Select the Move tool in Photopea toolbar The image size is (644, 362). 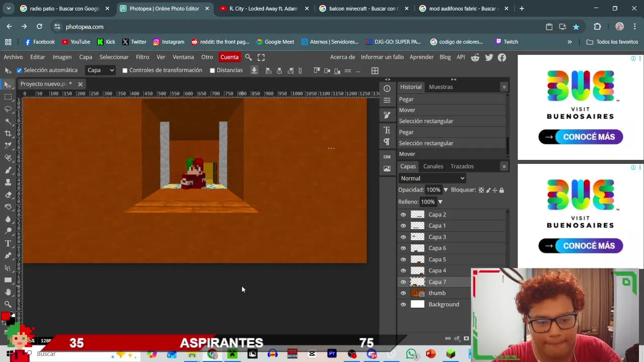click(x=8, y=84)
